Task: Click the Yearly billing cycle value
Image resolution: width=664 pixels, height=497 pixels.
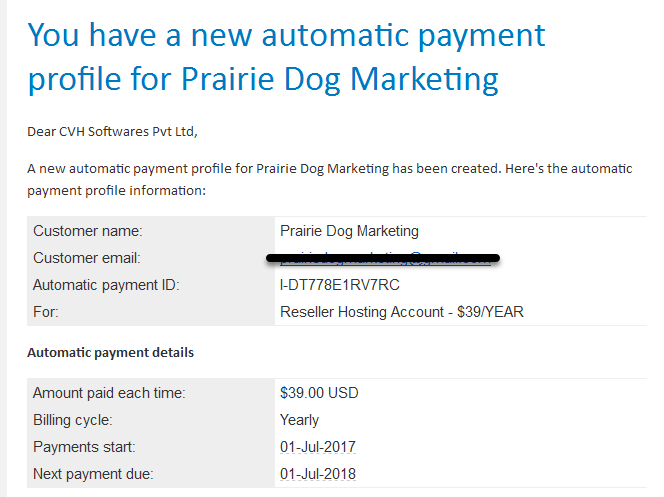Action: 299,420
